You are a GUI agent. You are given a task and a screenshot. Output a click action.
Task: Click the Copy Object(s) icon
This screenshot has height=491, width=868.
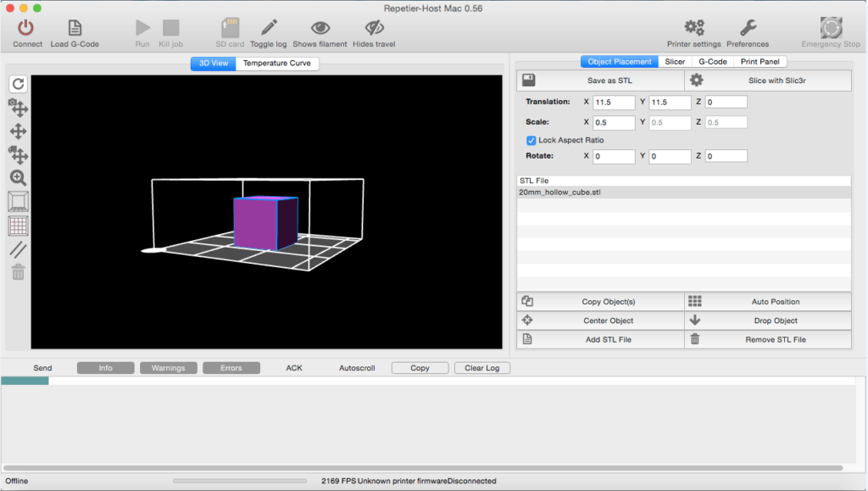[527, 301]
